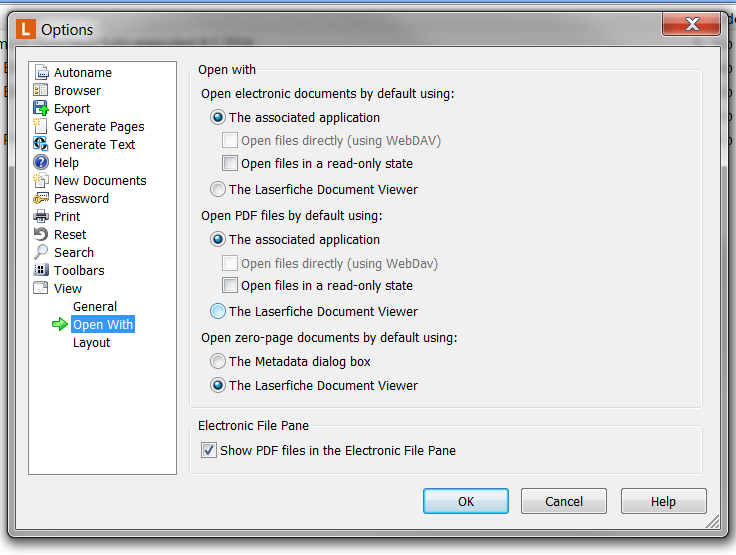The image size is (736, 555).
Task: Enable read-only state for PDF files
Action: coord(230,285)
